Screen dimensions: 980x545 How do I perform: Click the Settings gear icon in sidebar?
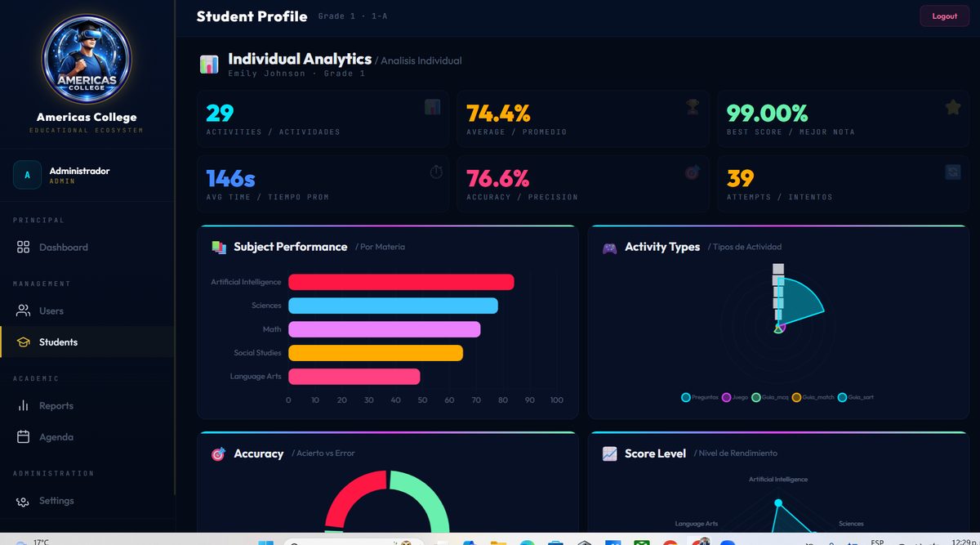[23, 501]
